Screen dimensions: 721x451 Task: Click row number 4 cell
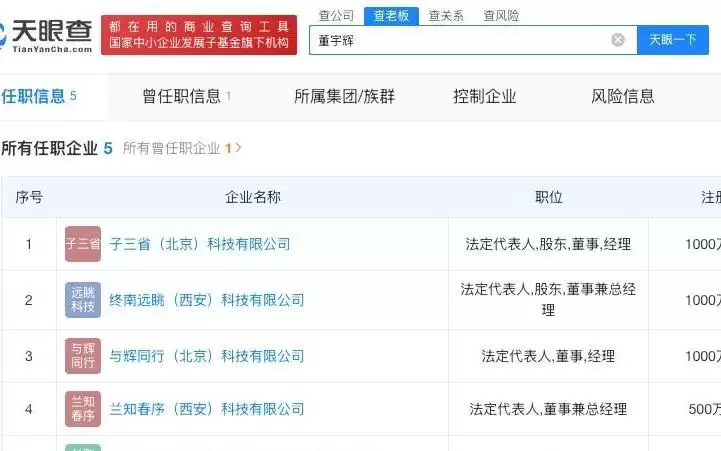(29, 409)
